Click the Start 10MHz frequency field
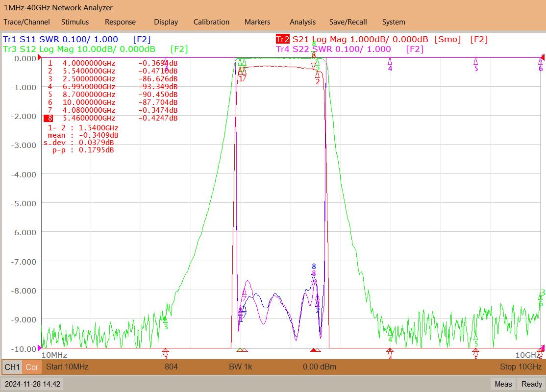 tap(67, 367)
